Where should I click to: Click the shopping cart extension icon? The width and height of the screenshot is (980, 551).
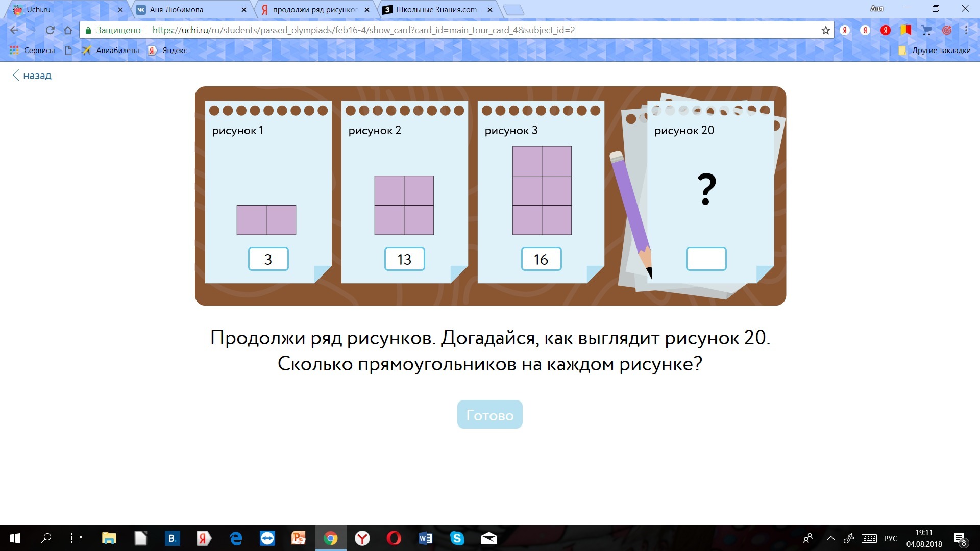tap(926, 30)
